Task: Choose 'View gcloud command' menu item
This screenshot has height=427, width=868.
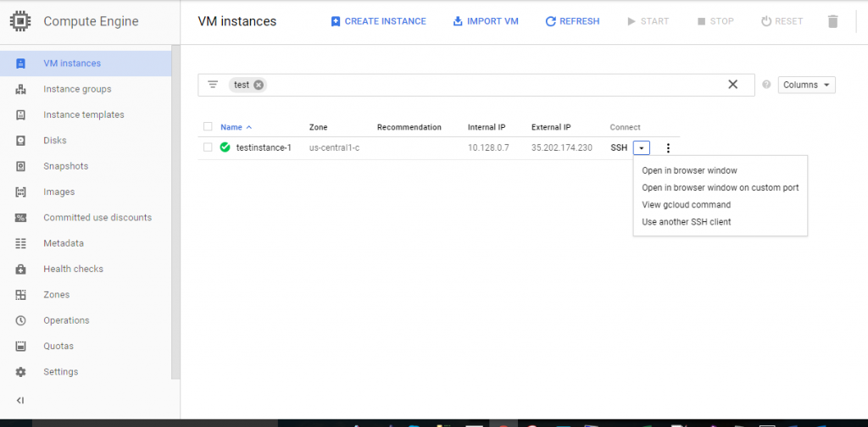Action: point(686,205)
